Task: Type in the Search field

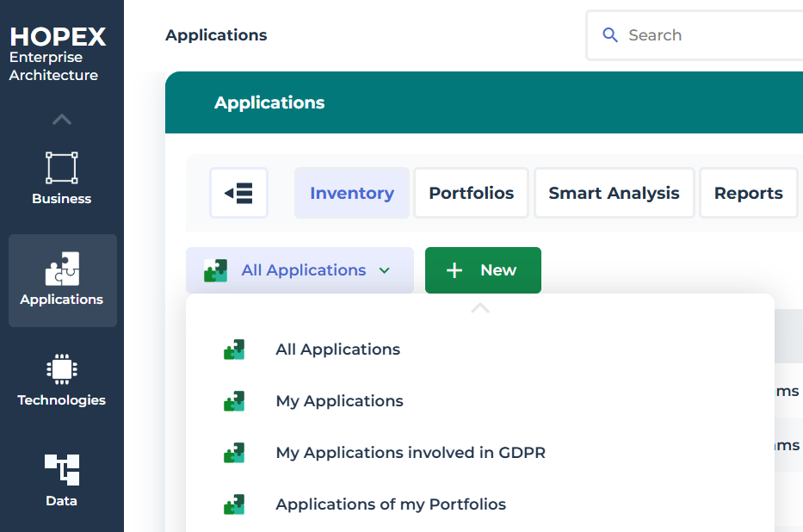Action: 706,35
